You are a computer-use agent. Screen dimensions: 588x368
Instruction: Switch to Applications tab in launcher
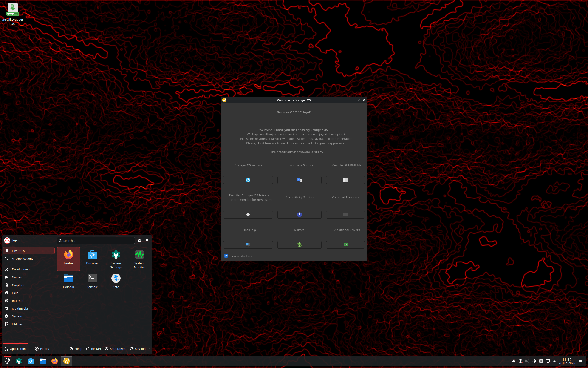point(16,349)
